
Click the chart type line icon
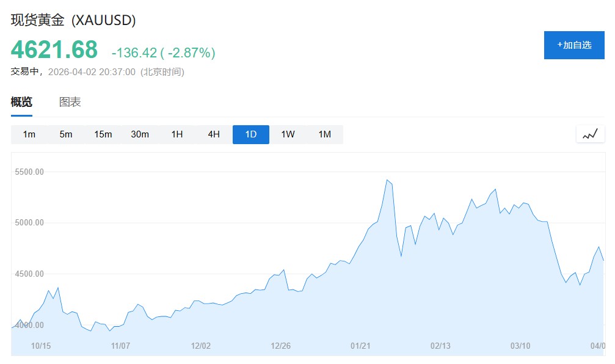[590, 134]
